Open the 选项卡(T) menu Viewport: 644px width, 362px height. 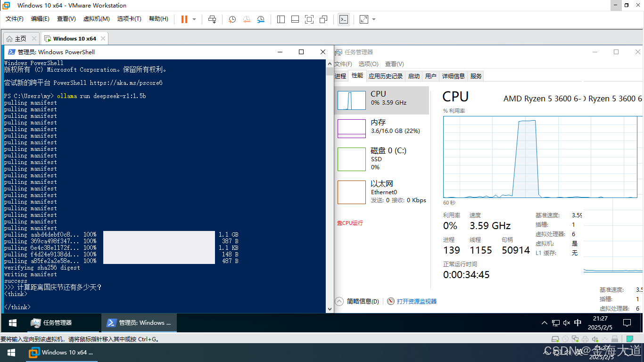tap(129, 19)
